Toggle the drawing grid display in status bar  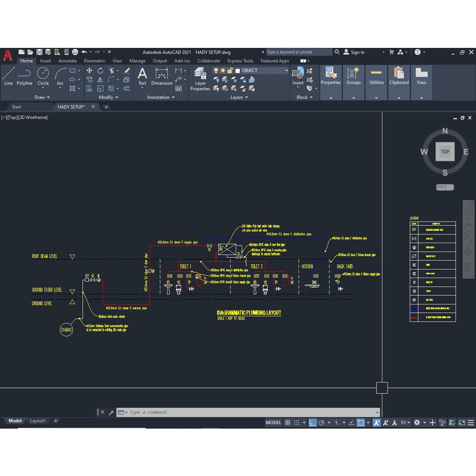click(288, 423)
